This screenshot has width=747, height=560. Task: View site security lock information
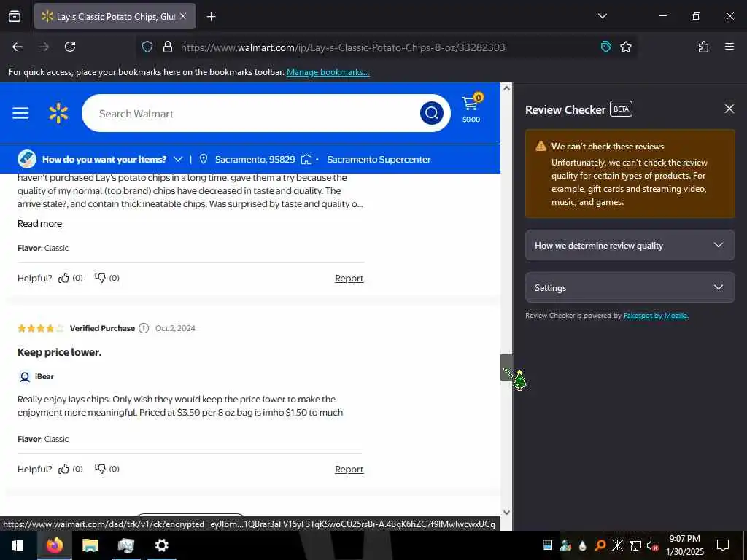[167, 47]
